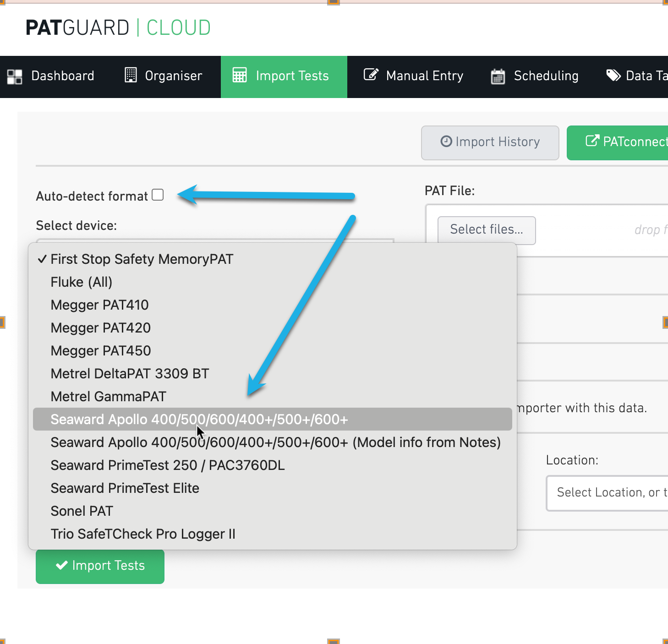Choose Seaward PrimeTest Elite
The width and height of the screenshot is (668, 644).
coord(273,488)
